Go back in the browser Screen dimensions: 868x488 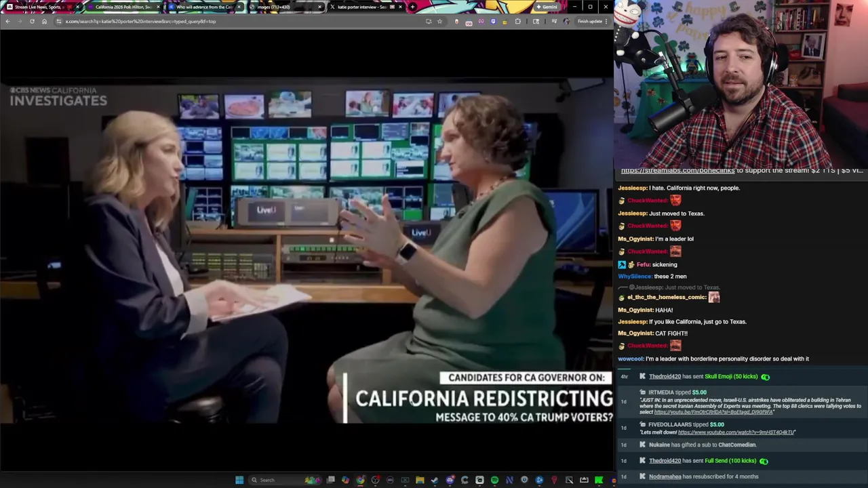click(x=7, y=21)
